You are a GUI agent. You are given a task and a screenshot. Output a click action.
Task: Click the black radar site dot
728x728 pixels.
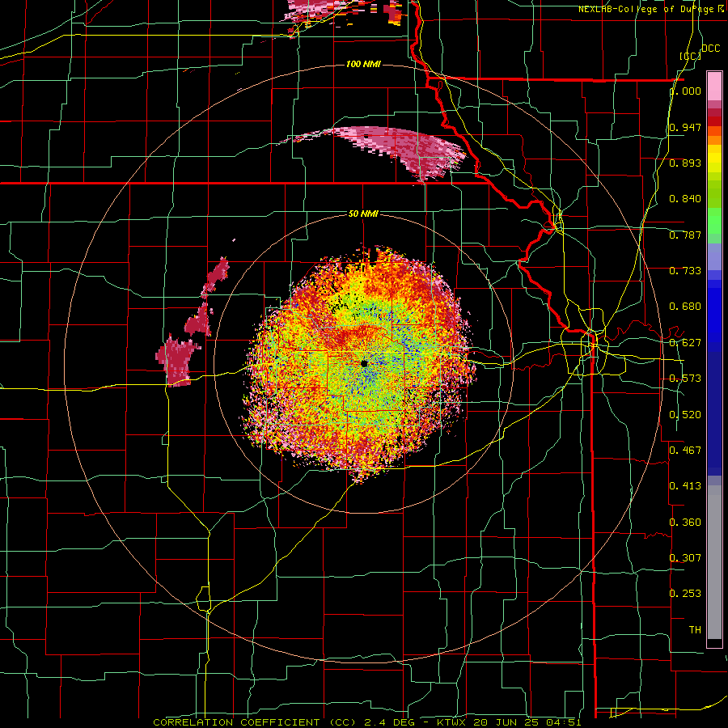tap(365, 363)
